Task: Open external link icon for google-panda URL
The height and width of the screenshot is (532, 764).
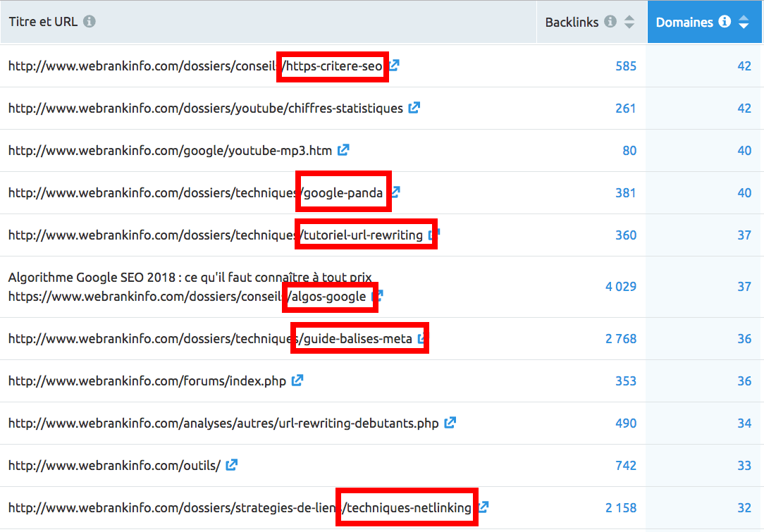Action: 395,192
